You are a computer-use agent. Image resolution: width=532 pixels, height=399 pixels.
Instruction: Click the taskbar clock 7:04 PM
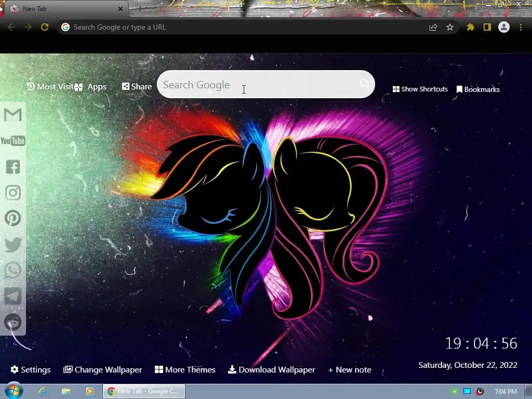506,392
